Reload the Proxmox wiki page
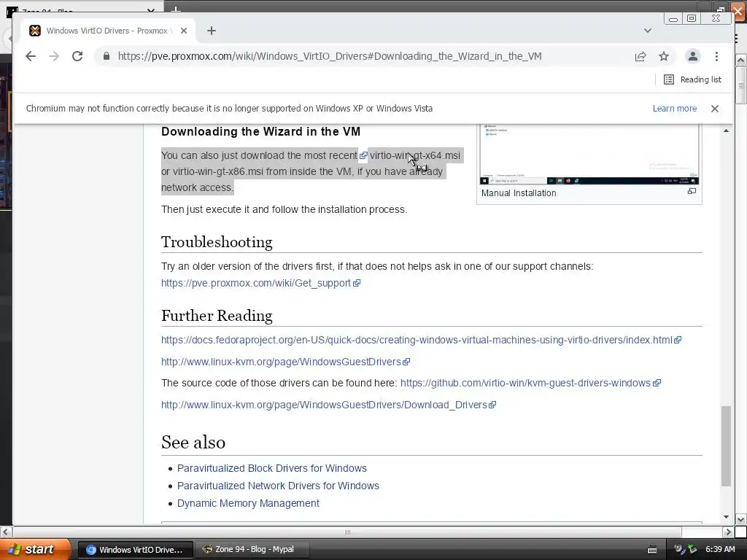 pos(77,56)
